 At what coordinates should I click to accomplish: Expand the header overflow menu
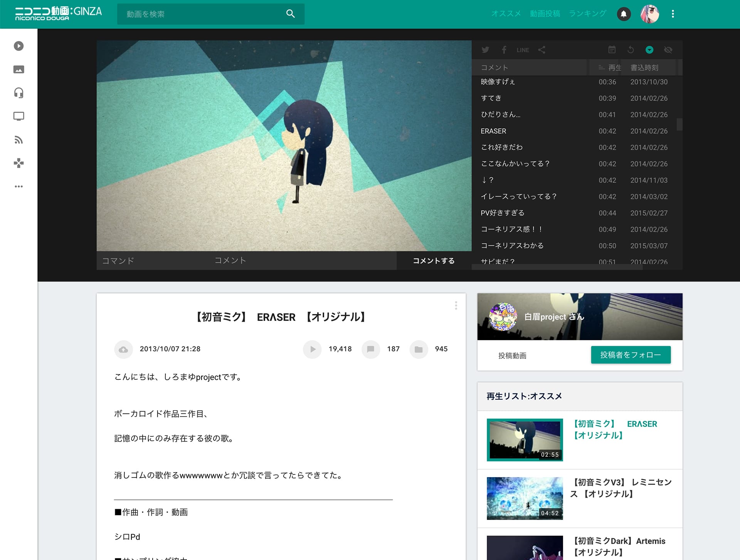pos(673,14)
